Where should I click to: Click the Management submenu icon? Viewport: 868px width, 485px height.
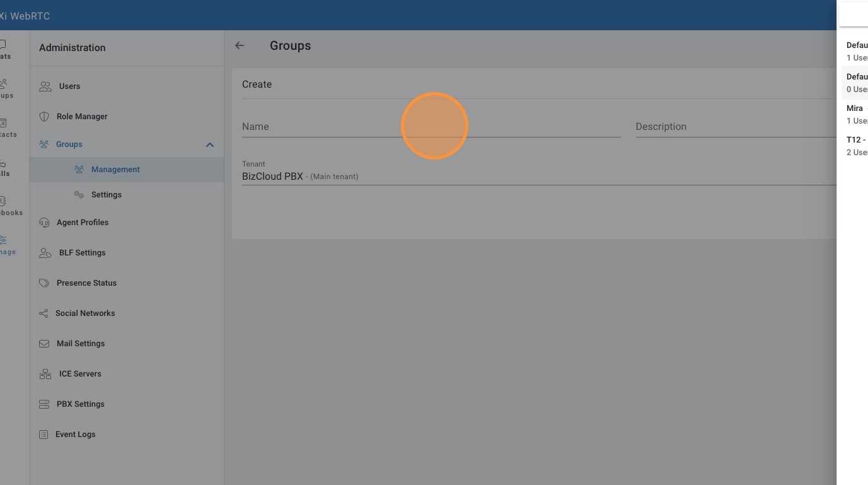tap(79, 170)
